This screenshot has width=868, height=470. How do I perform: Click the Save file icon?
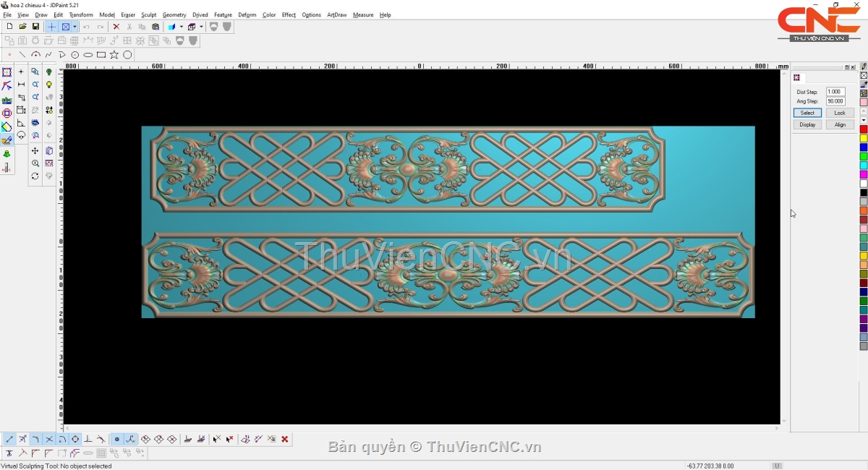[x=35, y=27]
